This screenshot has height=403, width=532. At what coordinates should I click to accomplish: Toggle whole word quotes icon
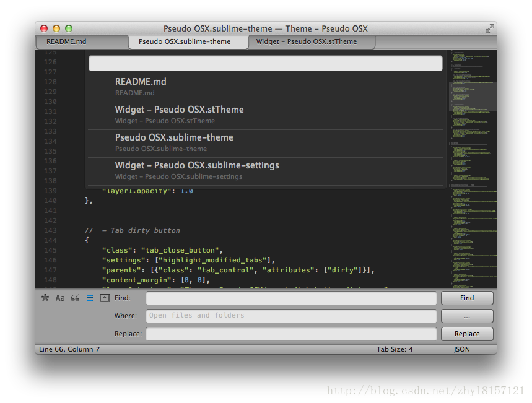pyautogui.click(x=75, y=298)
